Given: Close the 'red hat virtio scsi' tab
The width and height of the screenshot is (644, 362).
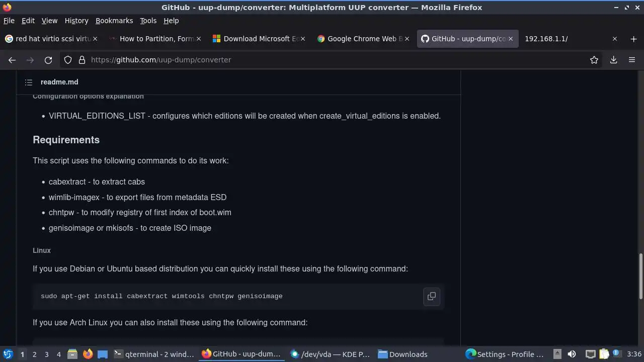Looking at the screenshot, I should tap(95, 39).
